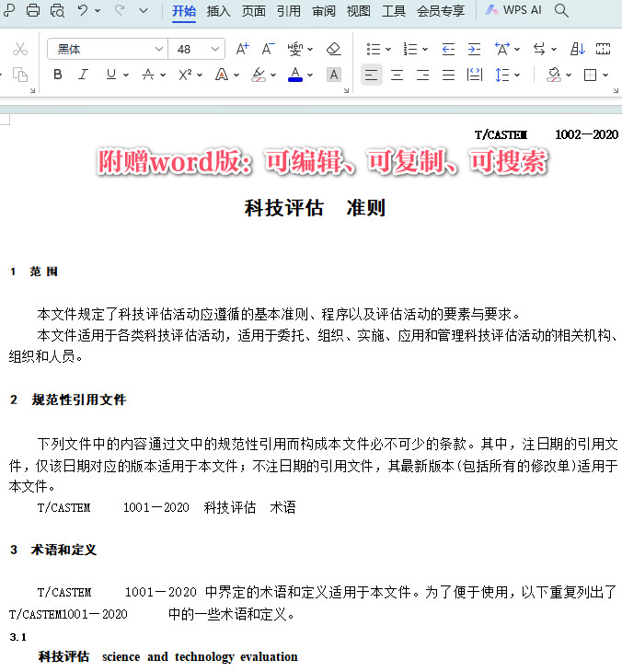622x672 pixels.
Task: Apply distributed alignment
Action: [x=474, y=75]
